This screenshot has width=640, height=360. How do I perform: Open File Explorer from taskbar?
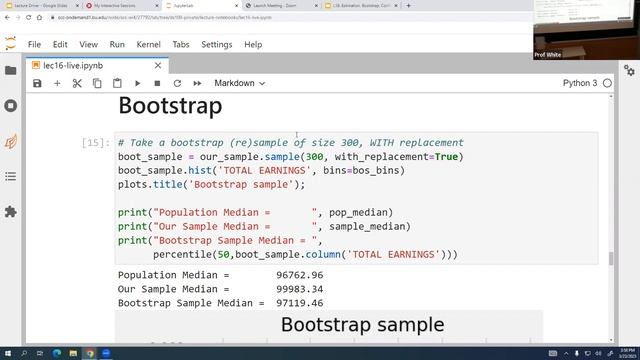[73, 353]
